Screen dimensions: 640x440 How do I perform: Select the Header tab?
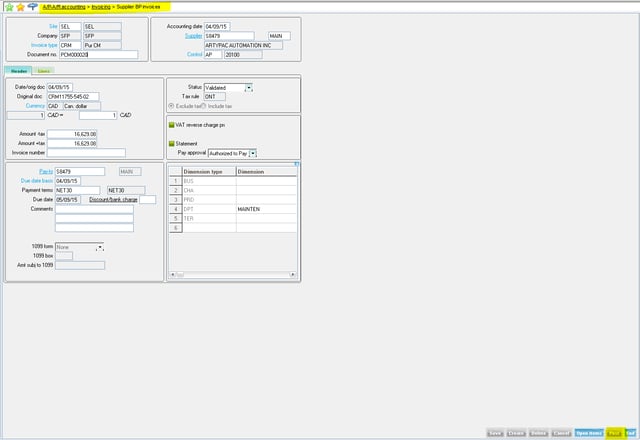pyautogui.click(x=18, y=71)
